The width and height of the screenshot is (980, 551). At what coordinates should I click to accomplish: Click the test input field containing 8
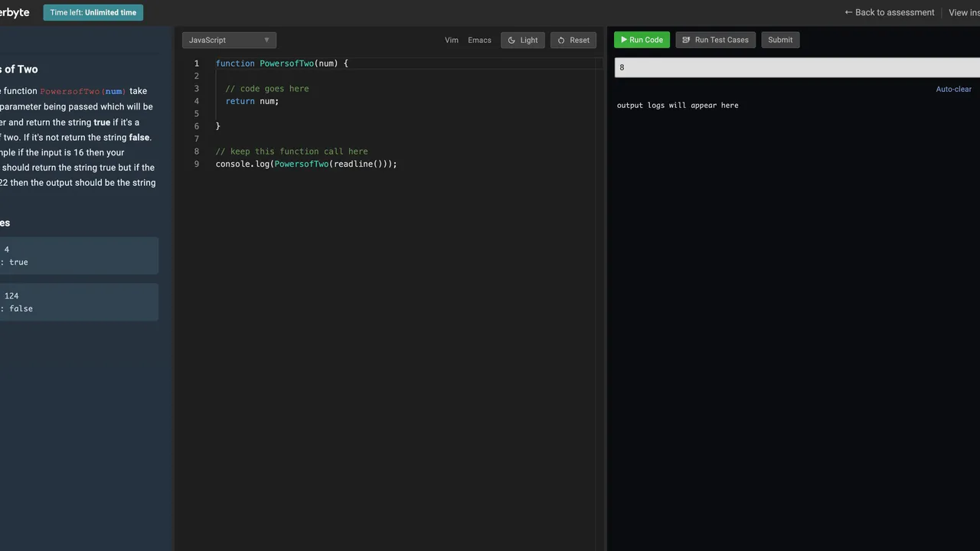pyautogui.click(x=797, y=67)
